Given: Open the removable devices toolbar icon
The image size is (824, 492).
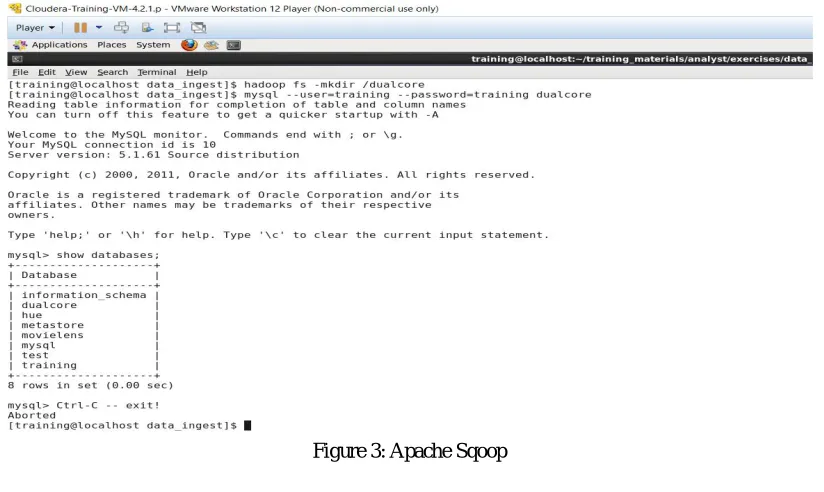Looking at the screenshot, I should [x=147, y=27].
